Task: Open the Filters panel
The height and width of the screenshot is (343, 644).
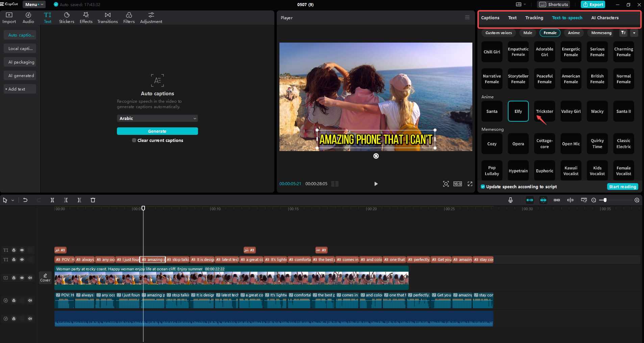Action: (x=129, y=18)
